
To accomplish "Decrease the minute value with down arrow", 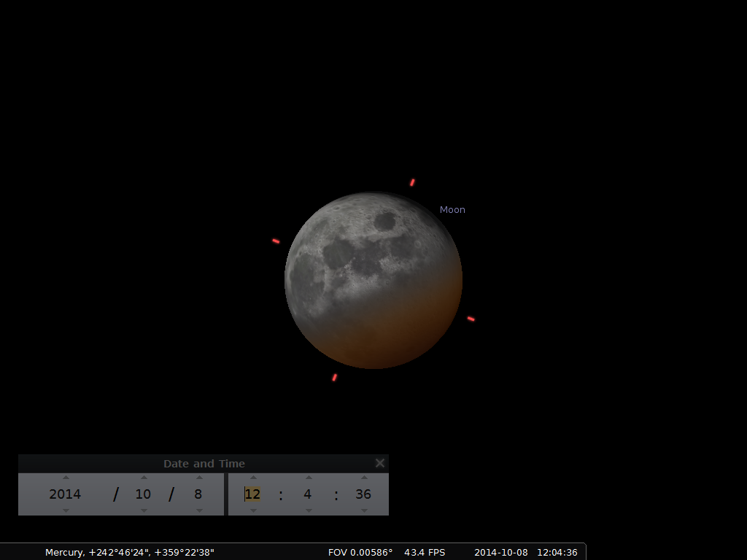I will [x=309, y=510].
